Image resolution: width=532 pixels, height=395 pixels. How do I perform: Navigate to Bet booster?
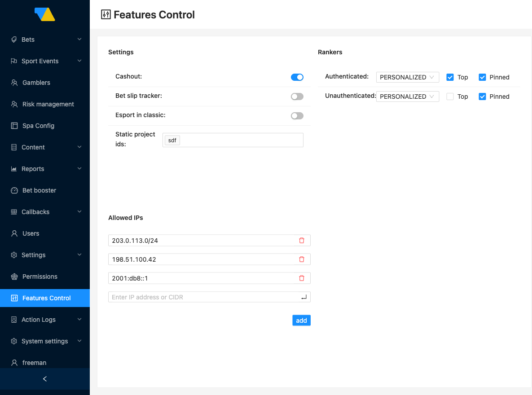[x=45, y=190]
